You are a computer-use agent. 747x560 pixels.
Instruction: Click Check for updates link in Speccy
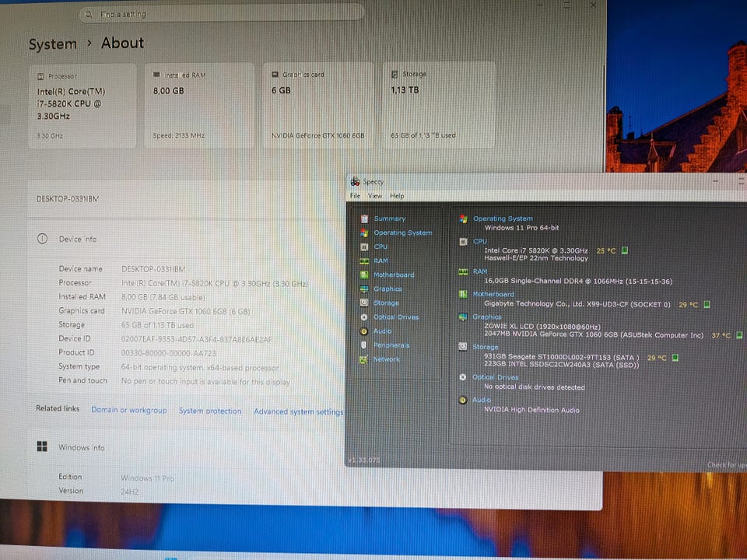727,464
